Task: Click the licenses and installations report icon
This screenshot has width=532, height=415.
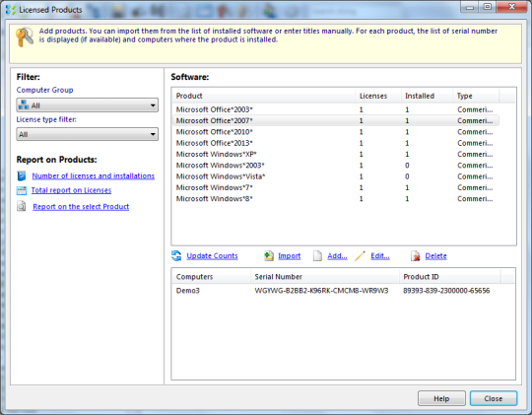Action: pyautogui.click(x=22, y=175)
